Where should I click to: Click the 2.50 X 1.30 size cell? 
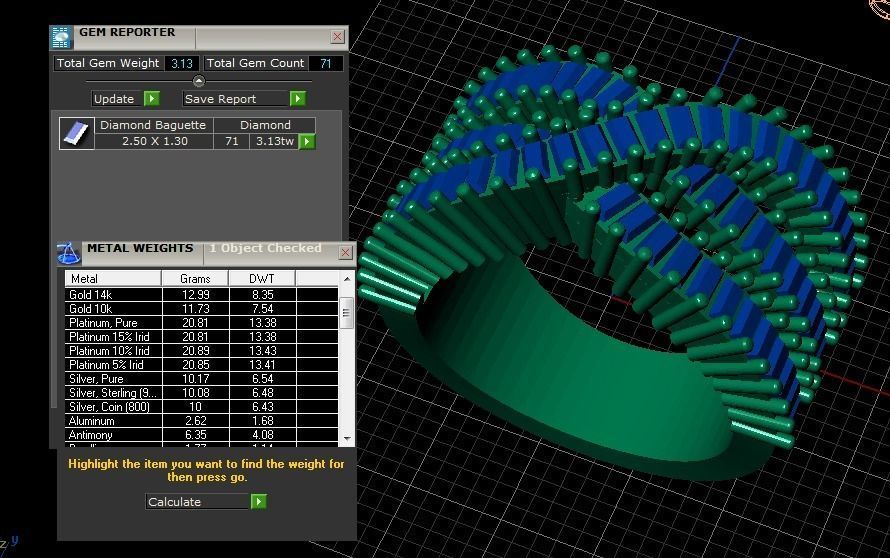pos(154,141)
